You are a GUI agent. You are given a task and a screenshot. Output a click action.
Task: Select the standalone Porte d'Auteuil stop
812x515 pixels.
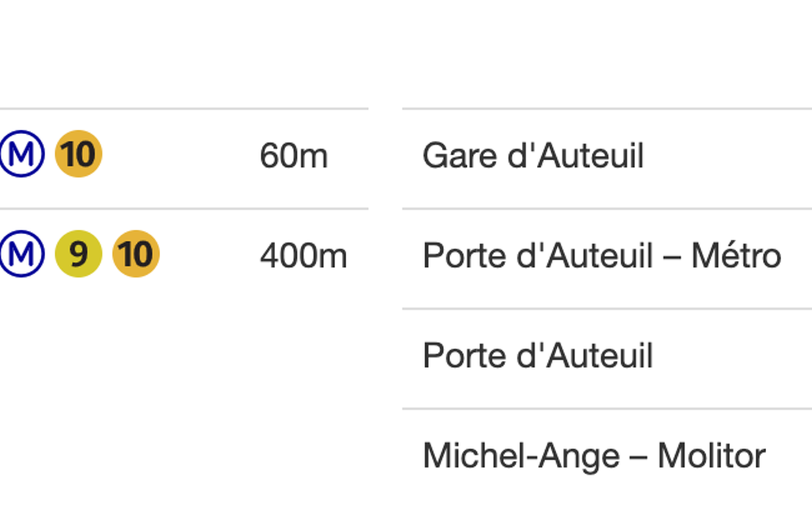(537, 356)
